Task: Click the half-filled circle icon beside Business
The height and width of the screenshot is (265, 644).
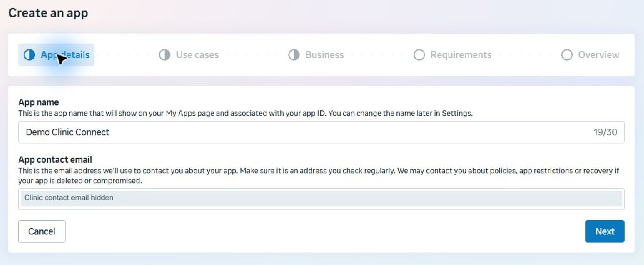Action: click(294, 55)
